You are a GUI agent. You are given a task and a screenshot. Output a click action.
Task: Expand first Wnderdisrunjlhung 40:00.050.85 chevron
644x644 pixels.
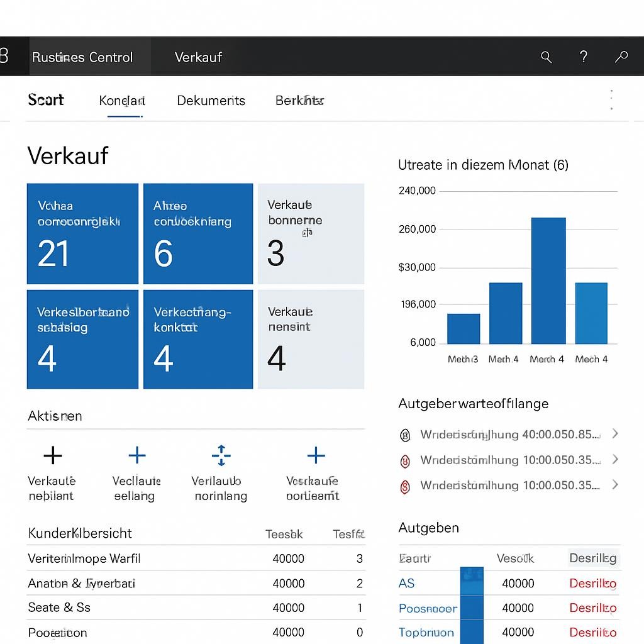tap(615, 433)
